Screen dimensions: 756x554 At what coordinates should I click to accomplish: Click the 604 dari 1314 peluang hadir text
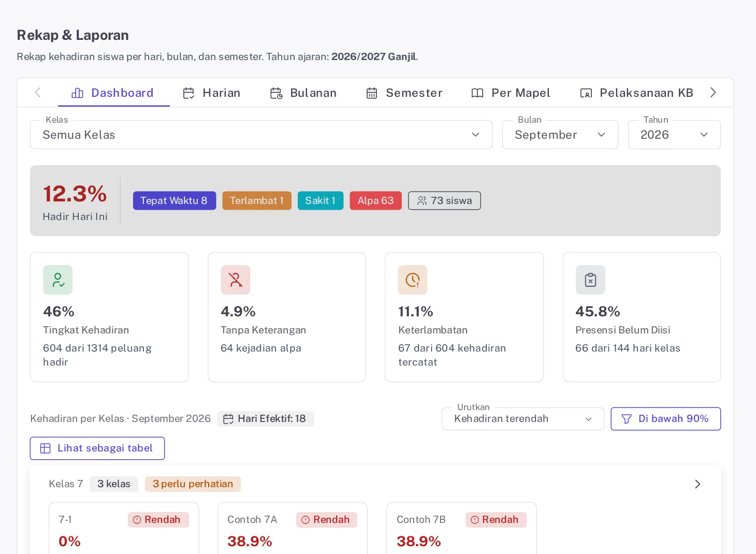click(97, 355)
